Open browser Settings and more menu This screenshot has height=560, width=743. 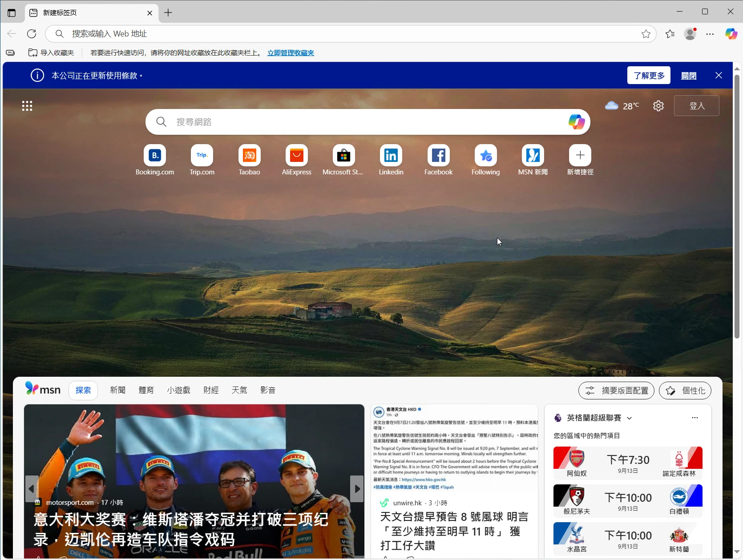(x=710, y=34)
